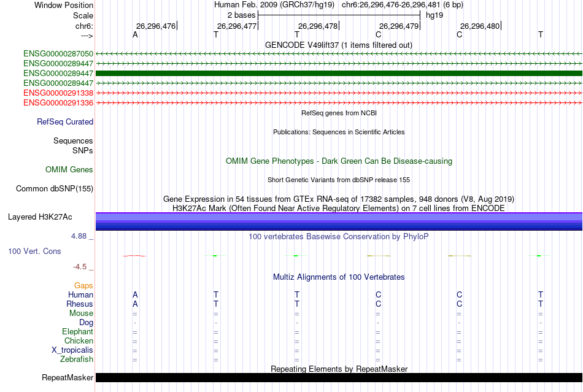Viewport: 583px width, 392px height.
Task: Open GENCODE V49lift37 track title
Action: coord(338,45)
